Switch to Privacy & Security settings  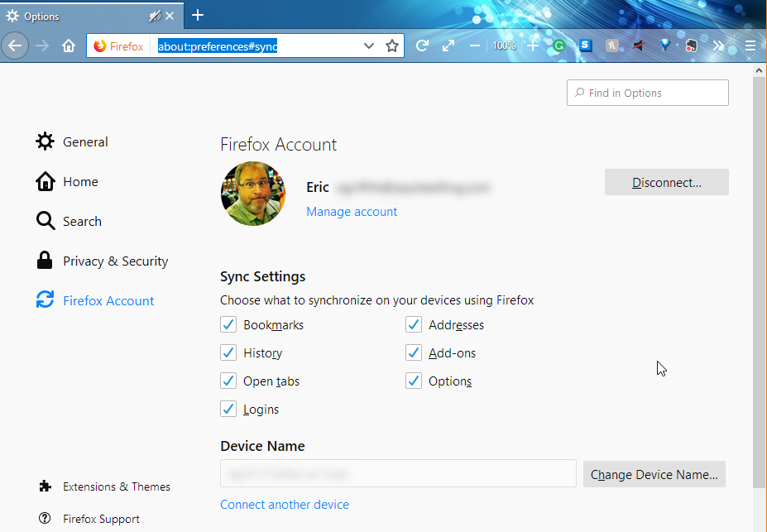point(102,261)
